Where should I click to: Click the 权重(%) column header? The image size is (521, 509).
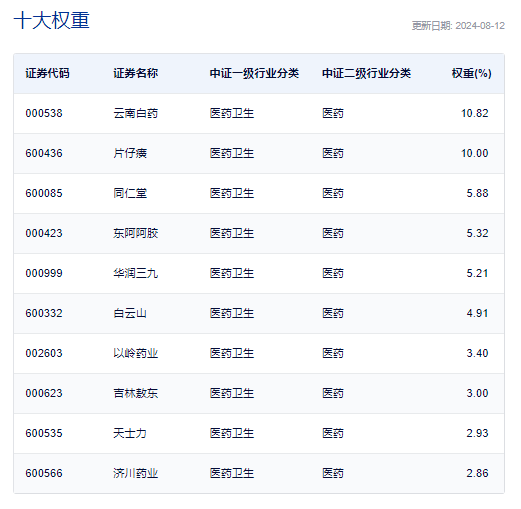(471, 73)
